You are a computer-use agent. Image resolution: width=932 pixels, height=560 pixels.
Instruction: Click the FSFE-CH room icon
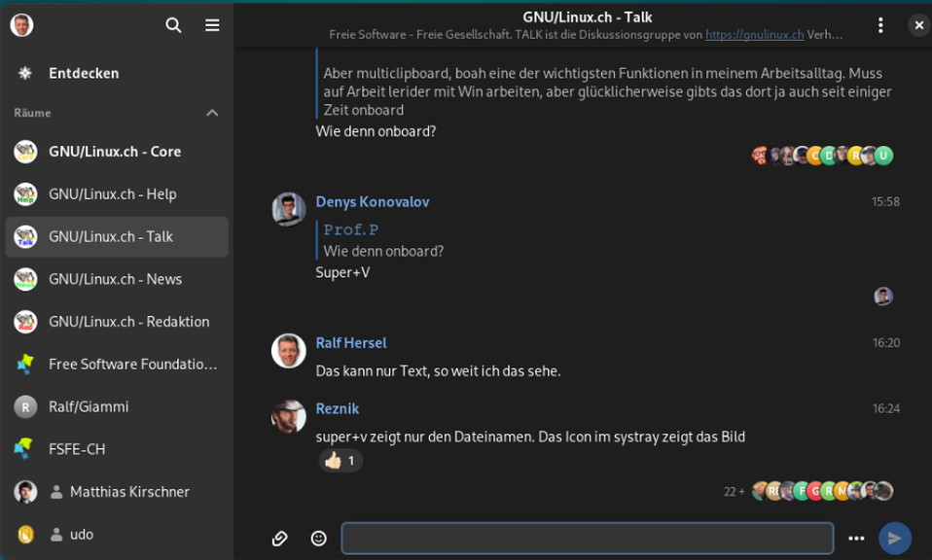point(23,449)
